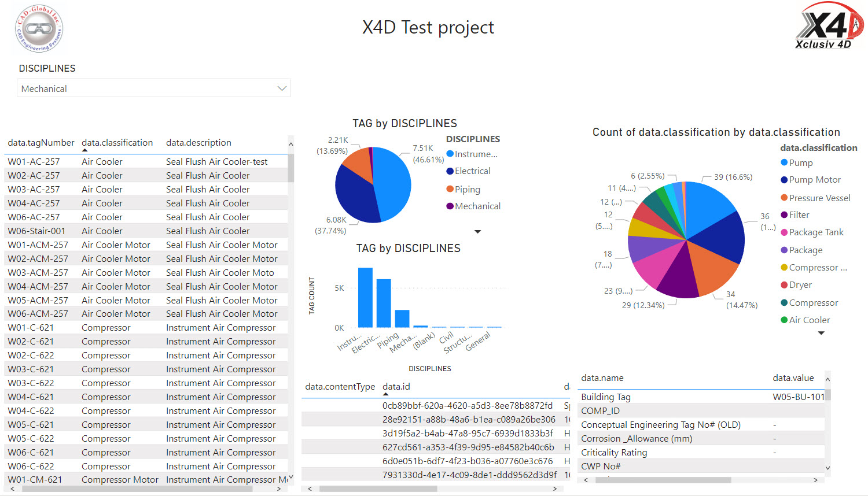Sort by data.contentType column header
The height and width of the screenshot is (496, 868).
coord(340,387)
